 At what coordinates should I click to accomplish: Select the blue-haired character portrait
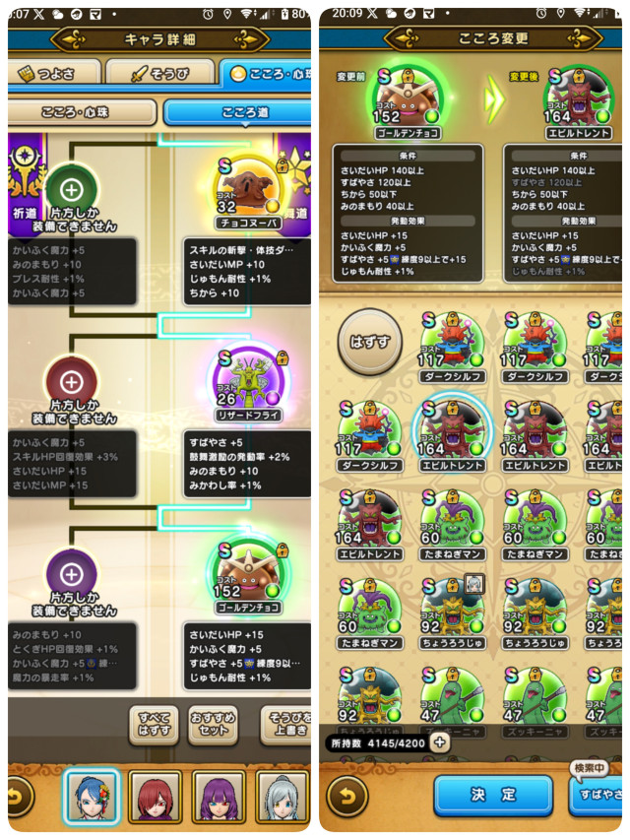pyautogui.click(x=90, y=796)
